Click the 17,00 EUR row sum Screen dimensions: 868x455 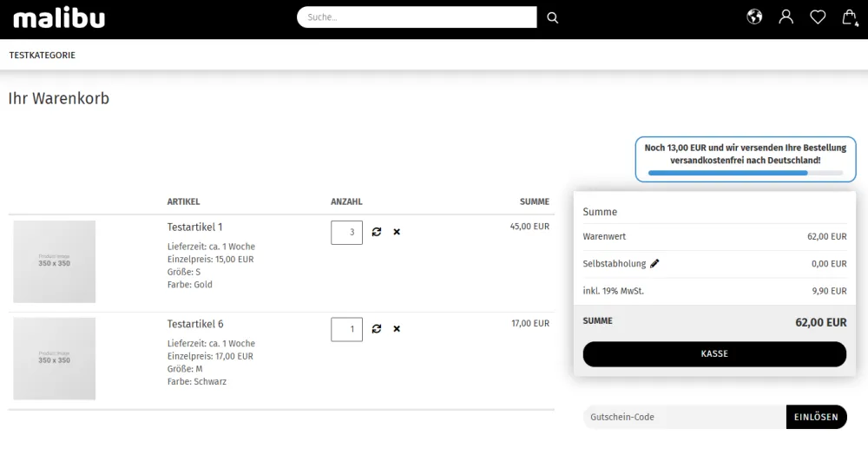coord(530,323)
